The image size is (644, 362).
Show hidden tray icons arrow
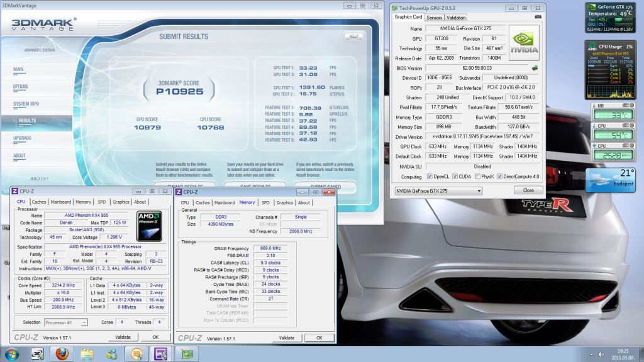[x=591, y=354]
